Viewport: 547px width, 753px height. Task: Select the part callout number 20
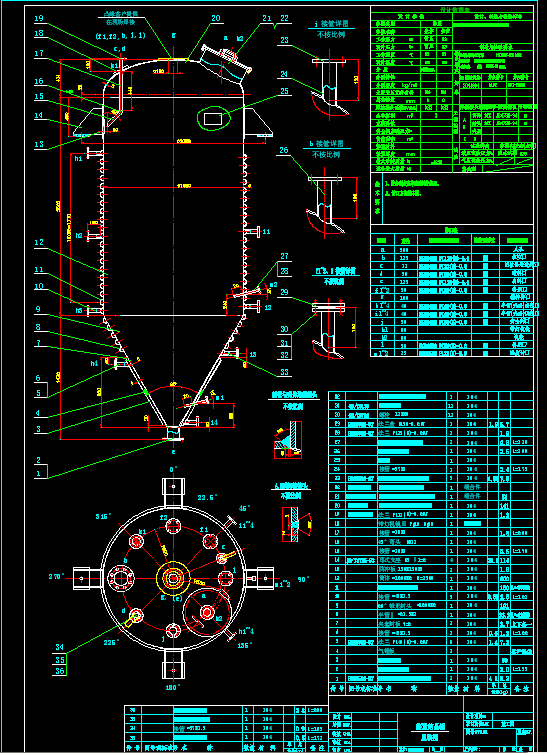click(215, 18)
